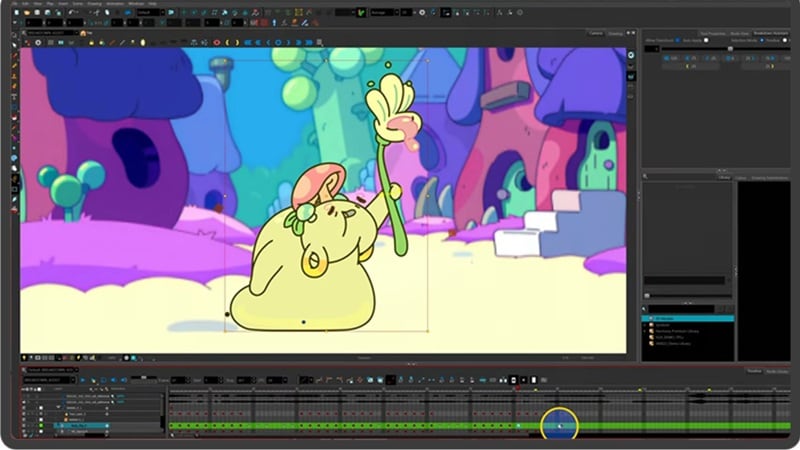Click the light bulb icon below the canvas
Viewport: 800px width, 450px height.
[x=24, y=358]
